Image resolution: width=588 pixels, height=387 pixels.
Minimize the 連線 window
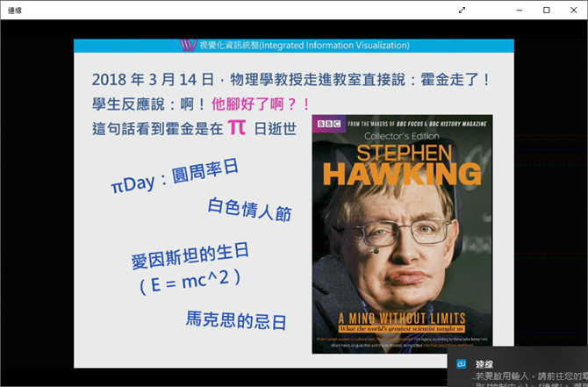pyautogui.click(x=520, y=11)
